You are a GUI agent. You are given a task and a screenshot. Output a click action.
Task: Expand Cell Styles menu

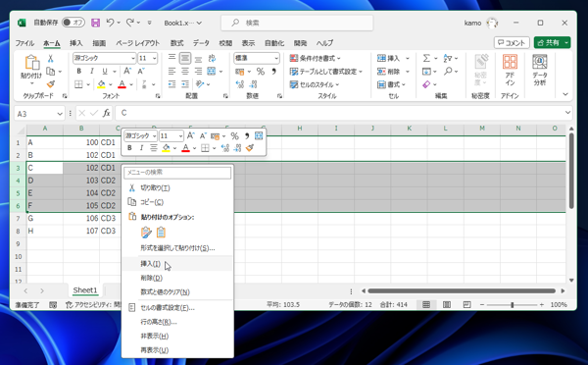315,84
